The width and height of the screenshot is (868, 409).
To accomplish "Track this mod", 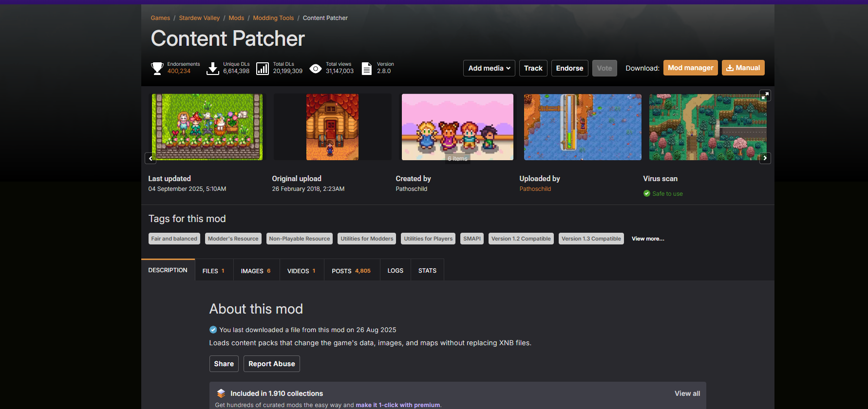I will pyautogui.click(x=533, y=68).
